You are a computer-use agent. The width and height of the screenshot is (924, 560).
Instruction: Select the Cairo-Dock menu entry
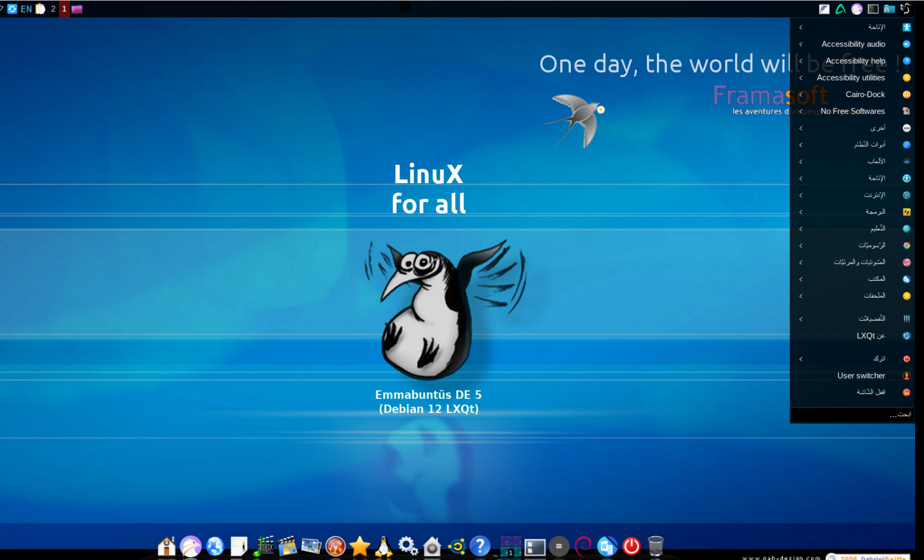(865, 94)
